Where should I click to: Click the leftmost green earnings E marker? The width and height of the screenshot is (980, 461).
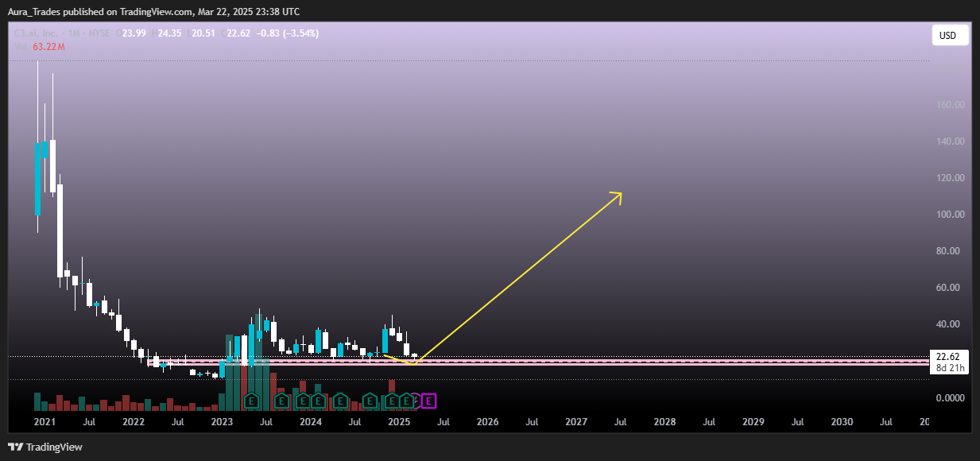click(x=252, y=401)
